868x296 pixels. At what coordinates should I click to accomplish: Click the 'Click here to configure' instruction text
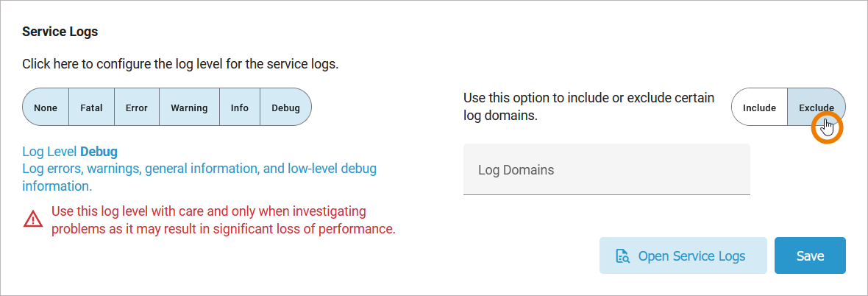[180, 64]
